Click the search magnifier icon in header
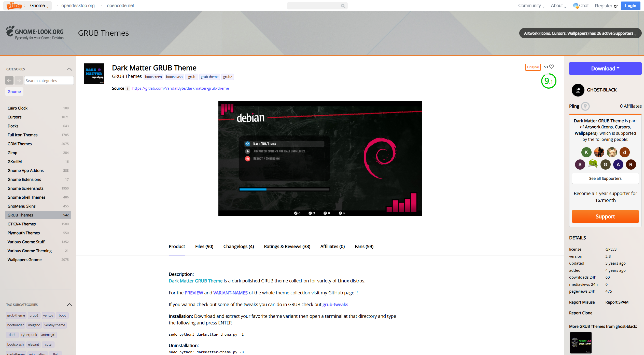Viewport: 644px width, 355px height. point(343,6)
